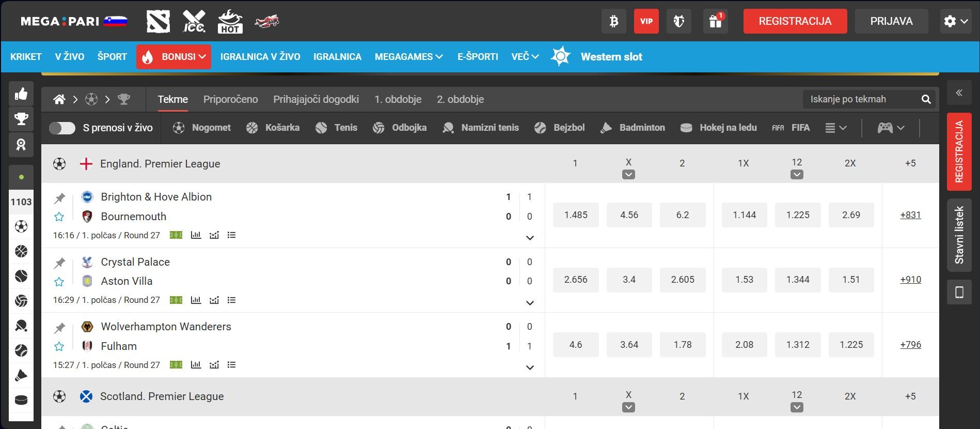Filter by Nogomet sport
This screenshot has width=980, height=429.
click(x=202, y=128)
